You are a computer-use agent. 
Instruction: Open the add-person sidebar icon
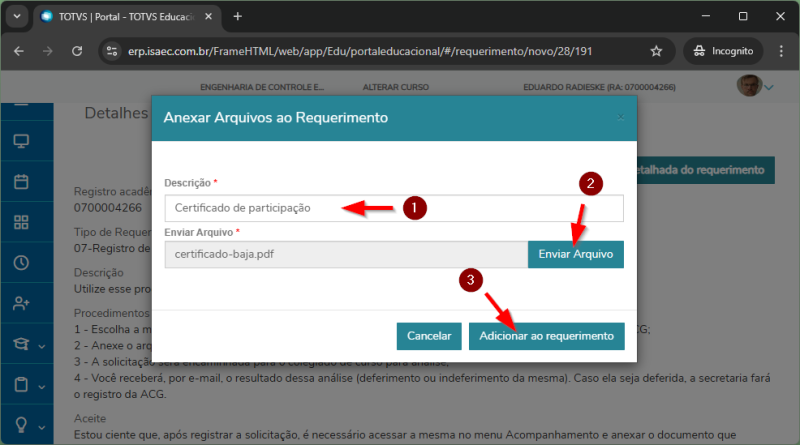(x=21, y=304)
